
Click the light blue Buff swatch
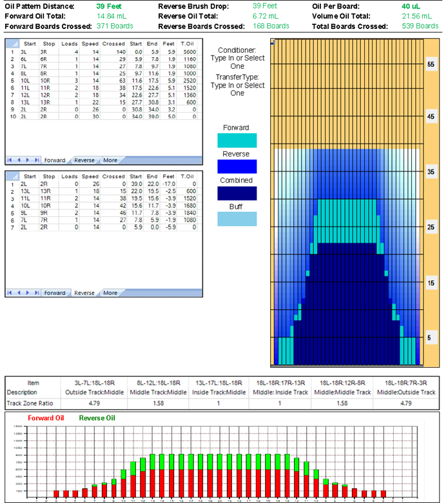tap(237, 219)
